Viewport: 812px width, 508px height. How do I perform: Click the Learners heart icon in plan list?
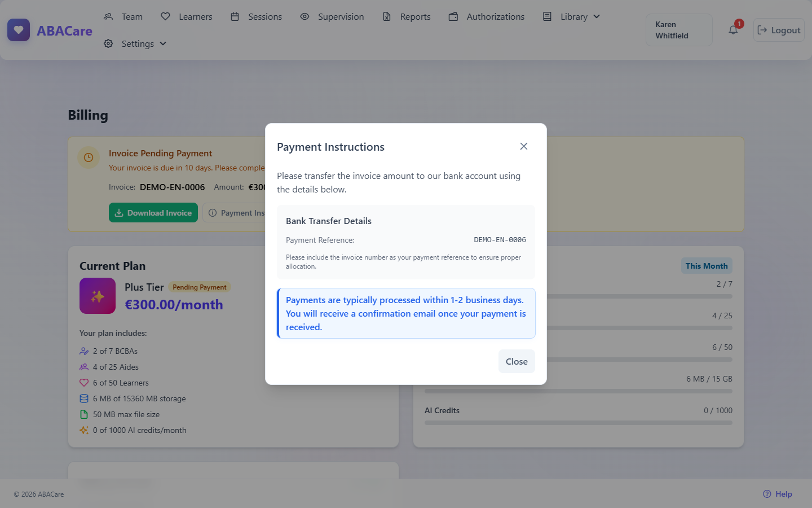[x=84, y=383]
